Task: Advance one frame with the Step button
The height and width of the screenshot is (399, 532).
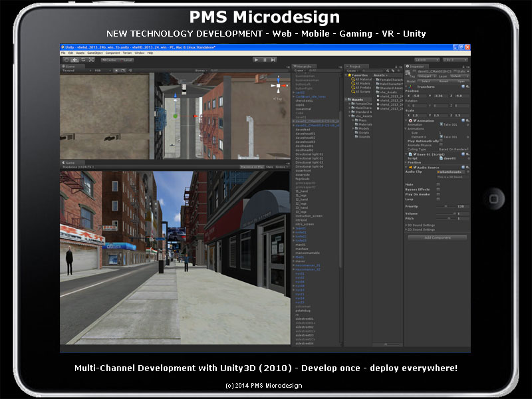Action: [x=273, y=60]
